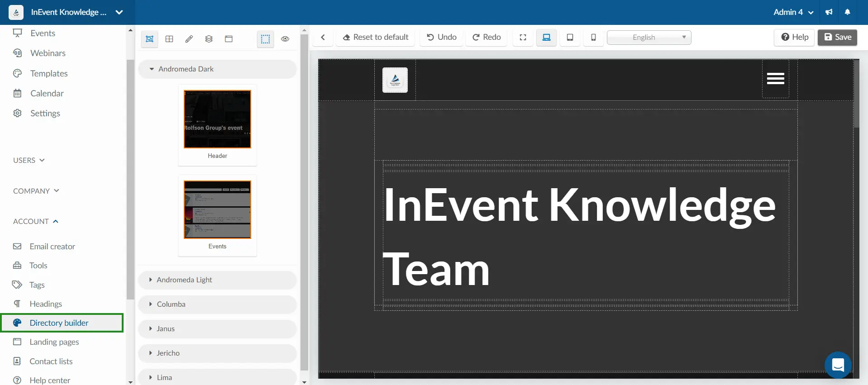This screenshot has width=868, height=385.
Task: Open the live chat bubble
Action: 838,365
